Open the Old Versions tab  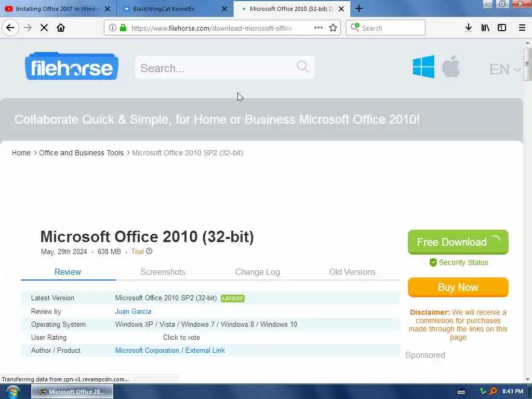[352, 272]
